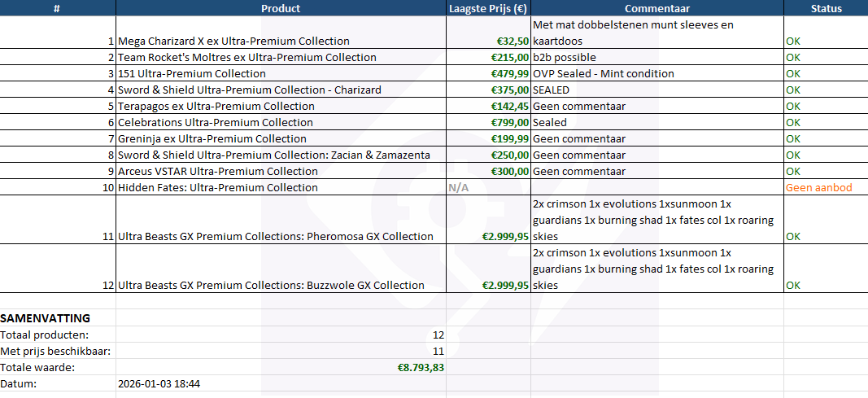This screenshot has width=868, height=398.
Task: Click the 'Totale waarde:' label
Action: [x=37, y=367]
